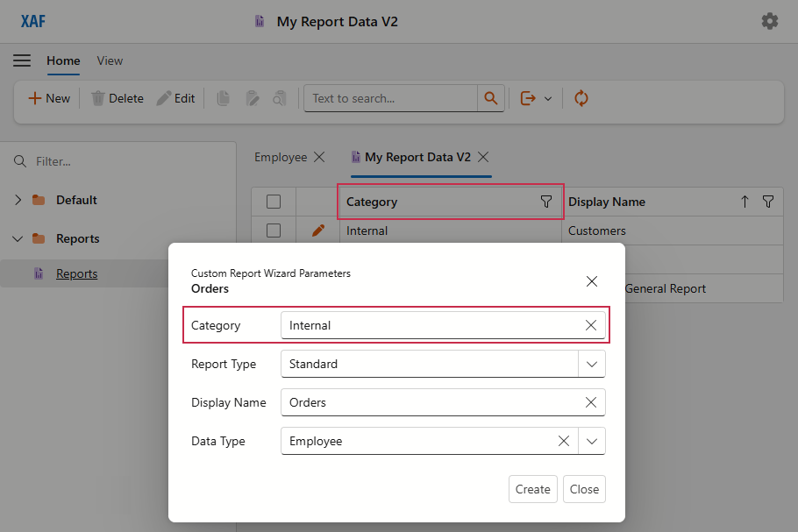Clear the Data Type selection
This screenshot has width=798, height=532.
[564, 442]
